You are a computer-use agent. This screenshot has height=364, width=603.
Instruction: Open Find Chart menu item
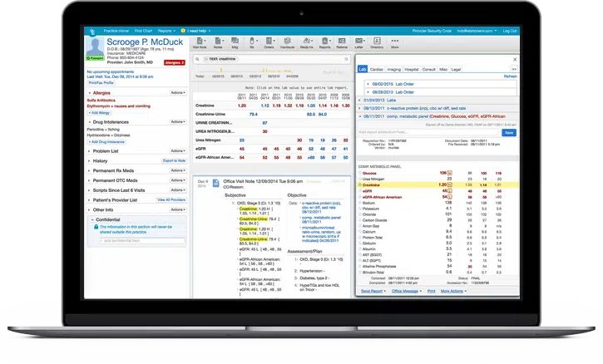click(x=143, y=31)
